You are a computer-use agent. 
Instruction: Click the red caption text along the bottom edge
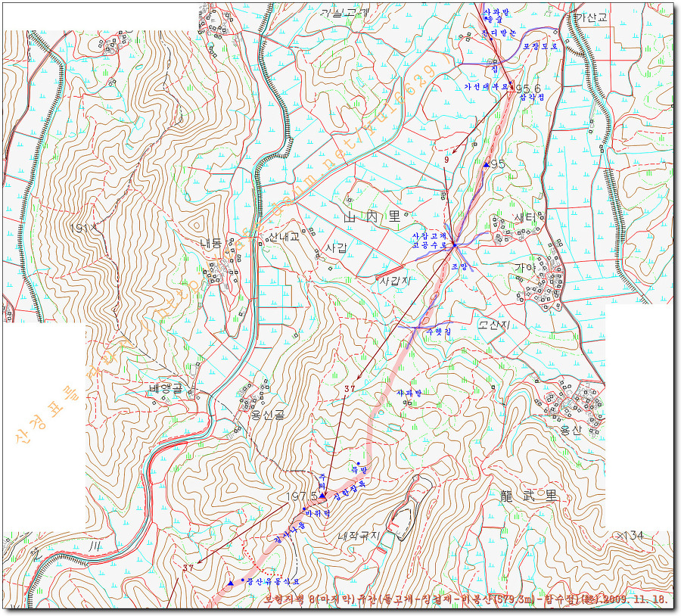coord(465,599)
